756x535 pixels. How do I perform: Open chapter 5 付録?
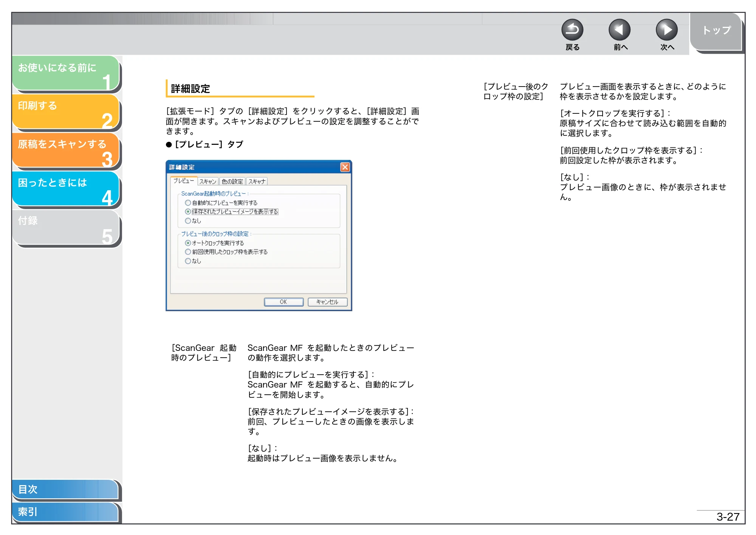pos(66,227)
